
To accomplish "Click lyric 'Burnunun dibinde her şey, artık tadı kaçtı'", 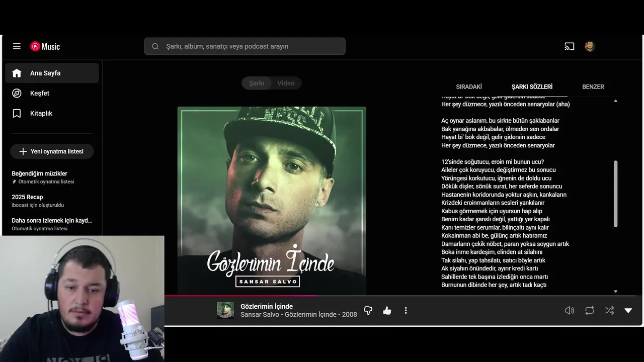I will (494, 285).
